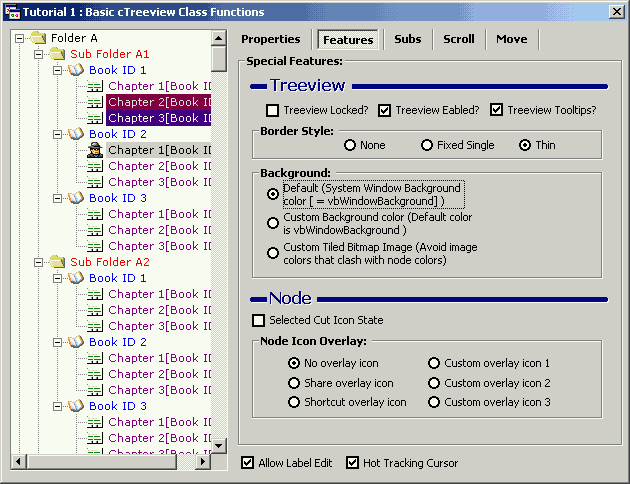Collapse Book ID 2 under Sub Folder A2
This screenshot has height=484, width=630.
pyautogui.click(x=58, y=342)
